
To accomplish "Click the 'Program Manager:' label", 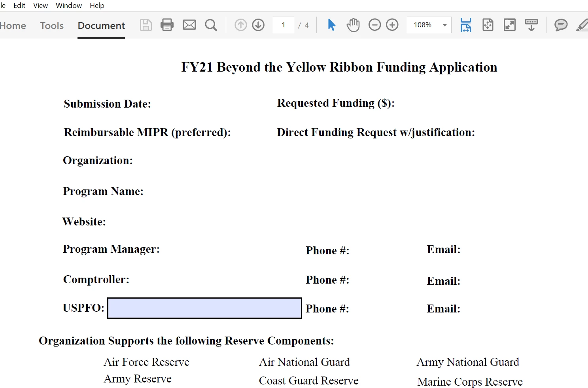I will tap(111, 249).
